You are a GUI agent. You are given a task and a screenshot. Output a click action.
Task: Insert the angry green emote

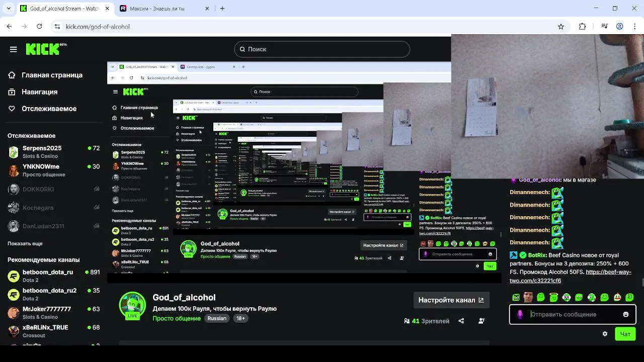(516, 297)
